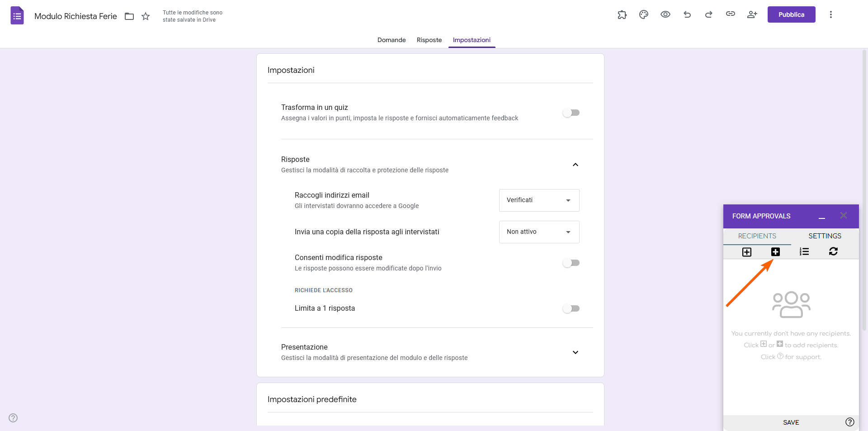Open the Verificati email collection dropdown
The image size is (868, 431).
coord(538,200)
